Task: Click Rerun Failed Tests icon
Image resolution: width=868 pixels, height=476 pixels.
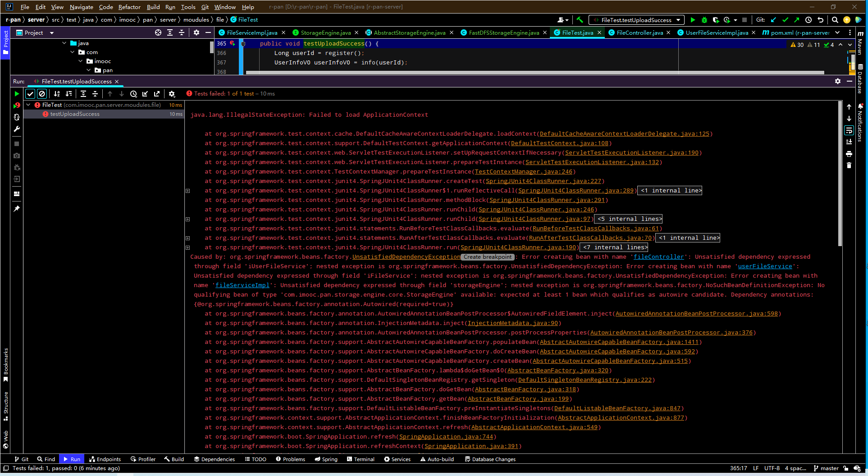Action: [x=17, y=105]
